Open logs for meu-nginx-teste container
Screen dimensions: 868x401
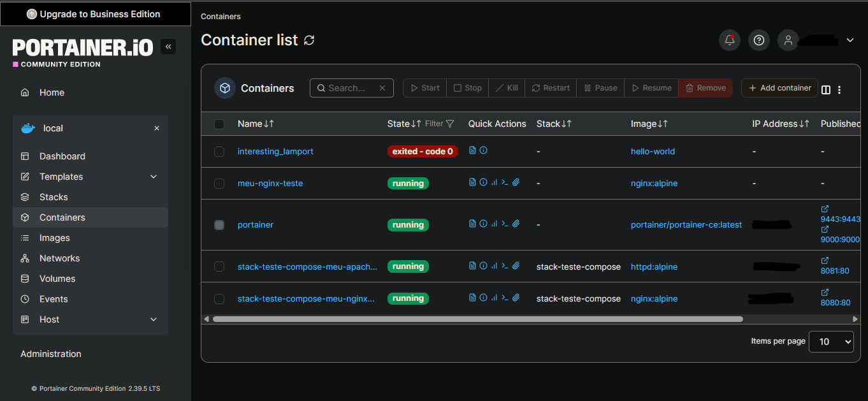click(x=472, y=182)
